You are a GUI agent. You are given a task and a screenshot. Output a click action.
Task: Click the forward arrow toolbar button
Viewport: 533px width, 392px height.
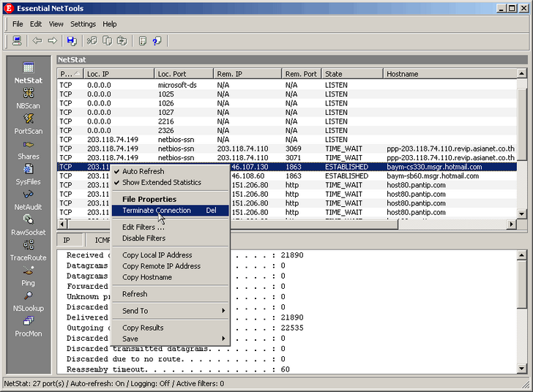point(53,41)
